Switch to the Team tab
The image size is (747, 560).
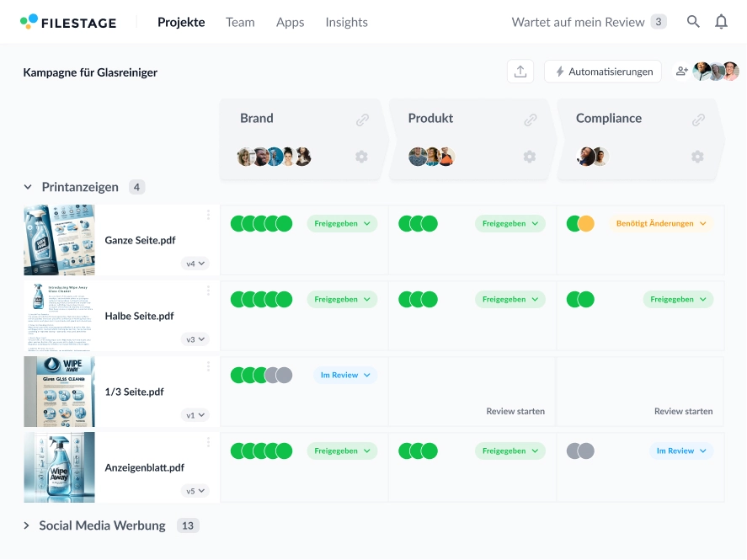(240, 22)
